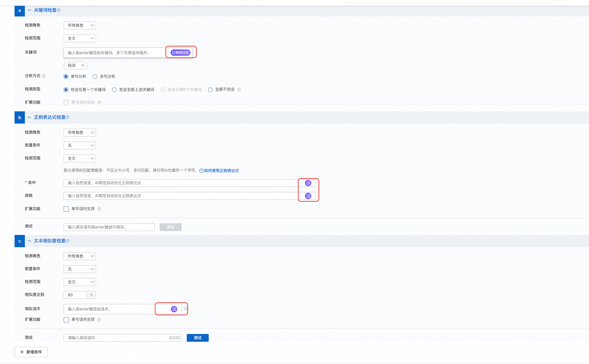
Task: Click the 关键词检查 section title
Action: [45, 10]
